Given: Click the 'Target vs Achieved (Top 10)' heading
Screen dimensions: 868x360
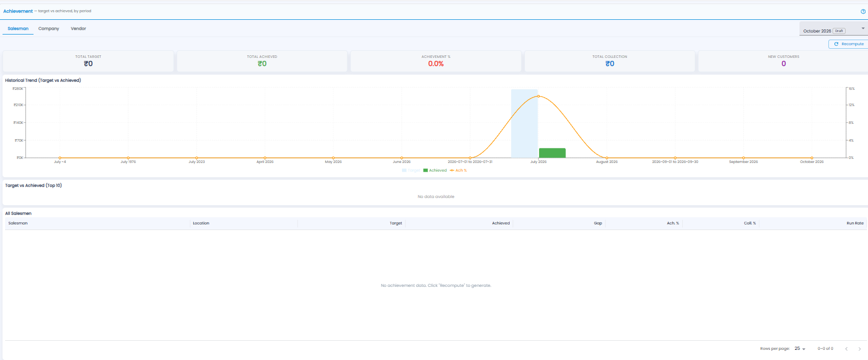Looking at the screenshot, I should (x=34, y=185).
